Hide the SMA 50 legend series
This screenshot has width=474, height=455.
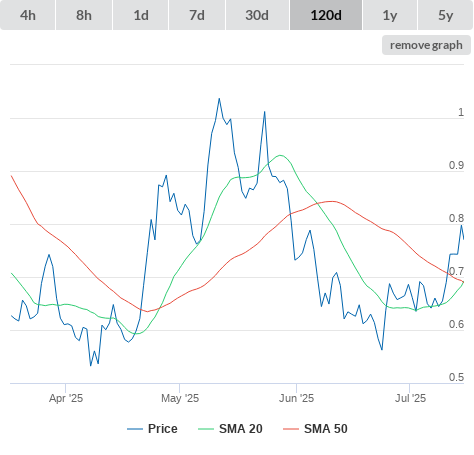315,429
